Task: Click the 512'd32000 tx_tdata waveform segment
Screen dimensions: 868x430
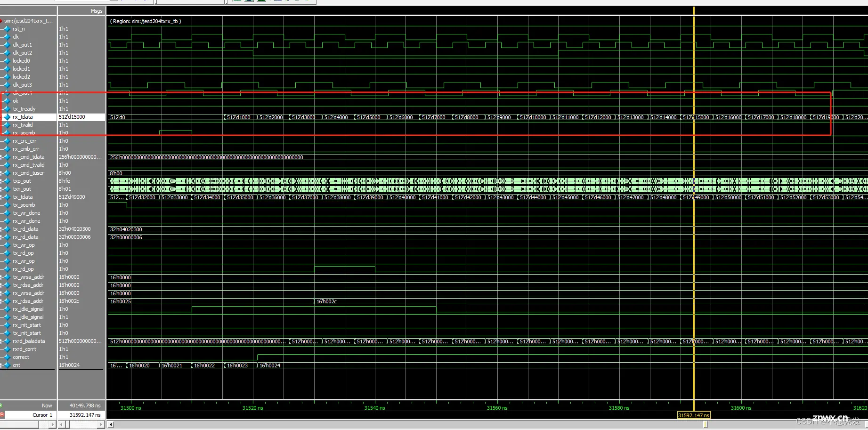Action: click(x=142, y=197)
